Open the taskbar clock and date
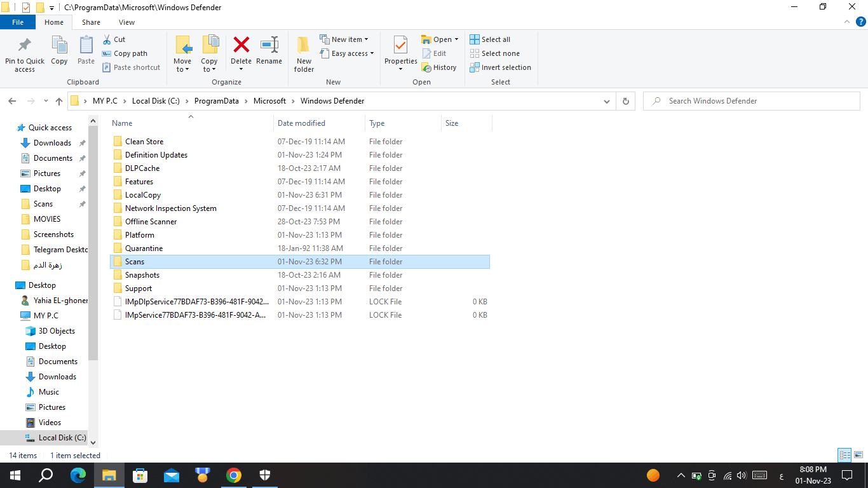 point(813,475)
